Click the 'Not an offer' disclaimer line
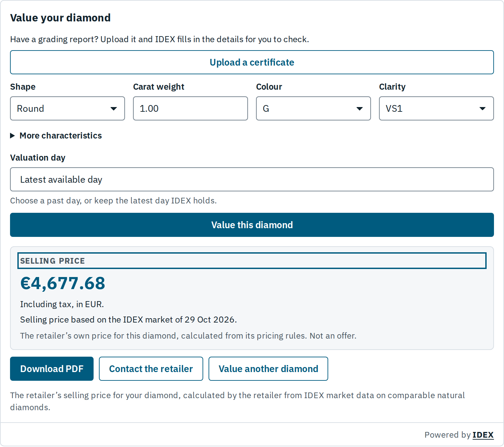Screen dimensions: 504x447 coord(188,336)
